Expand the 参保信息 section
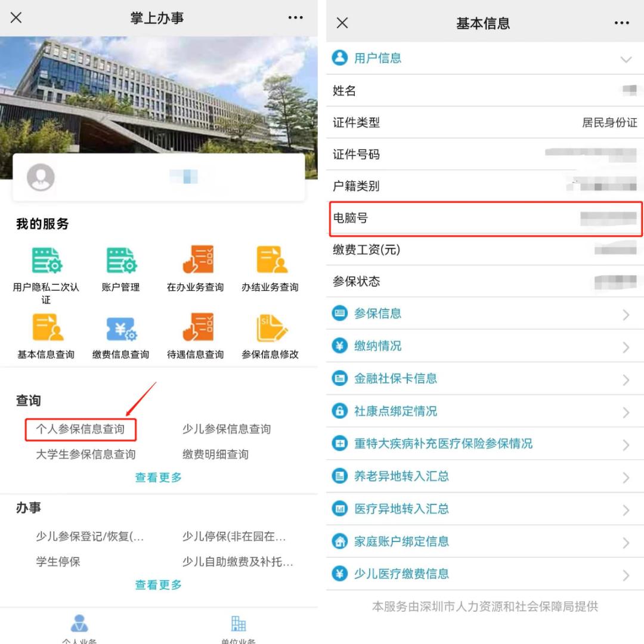 [x=483, y=314]
